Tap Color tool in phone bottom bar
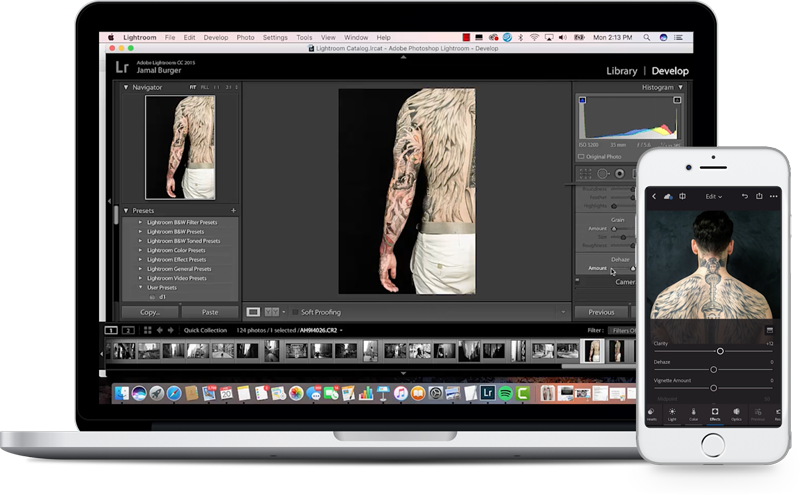The image size is (800, 495). coord(693,414)
